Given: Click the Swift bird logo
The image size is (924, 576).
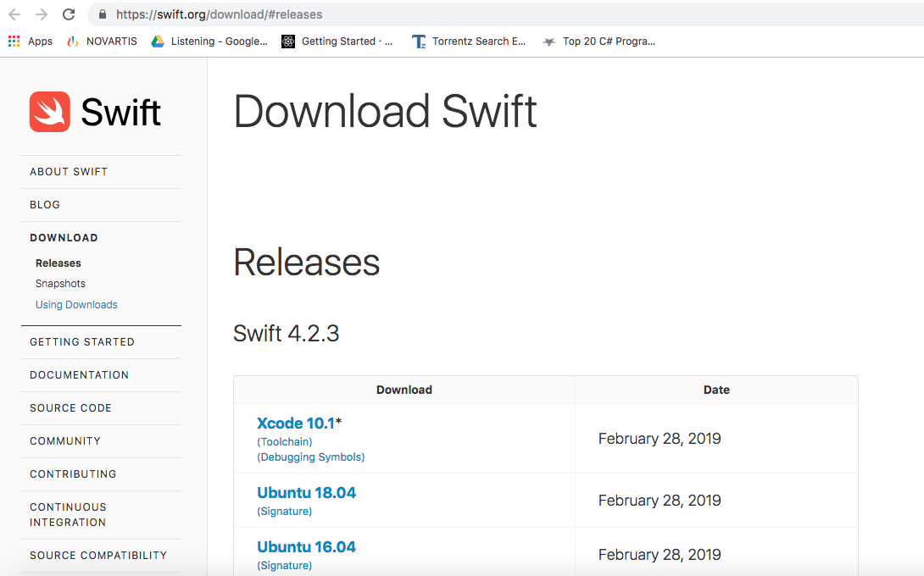Looking at the screenshot, I should coord(50,112).
